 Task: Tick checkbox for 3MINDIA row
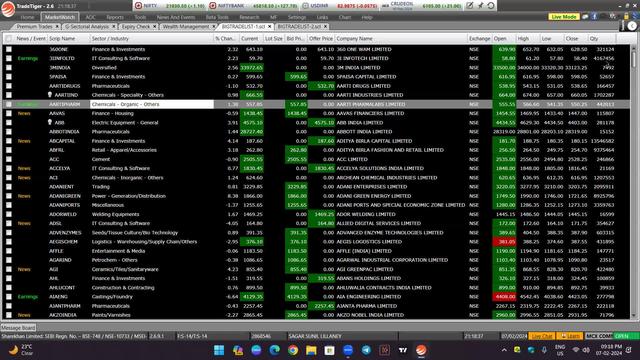[x=9, y=67]
